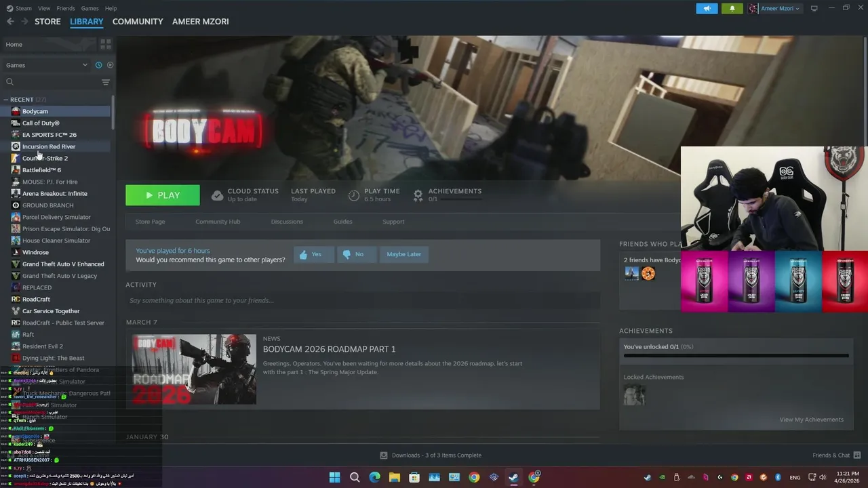Click the second friend avatar

[x=649, y=273]
